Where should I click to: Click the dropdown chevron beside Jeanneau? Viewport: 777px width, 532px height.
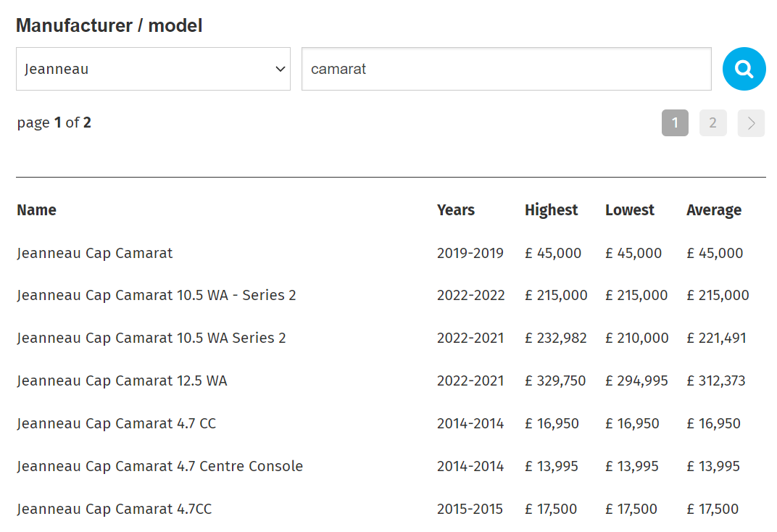[280, 69]
